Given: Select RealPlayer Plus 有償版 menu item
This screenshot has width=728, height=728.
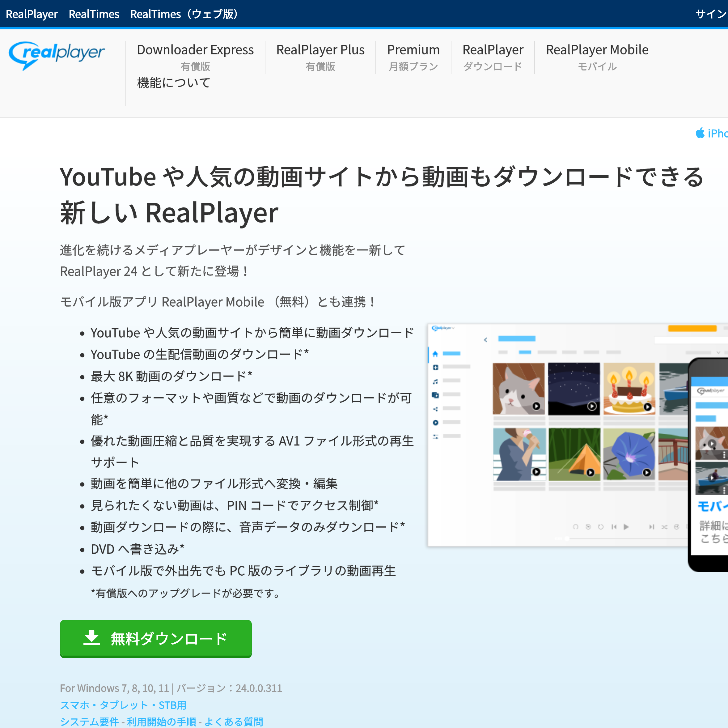Looking at the screenshot, I should 320,57.
